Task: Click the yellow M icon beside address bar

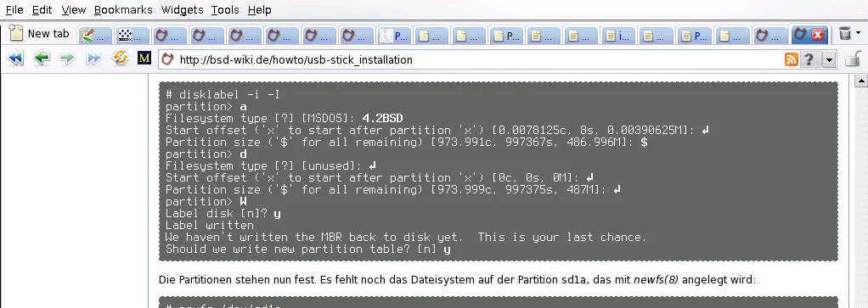Action: [x=144, y=58]
